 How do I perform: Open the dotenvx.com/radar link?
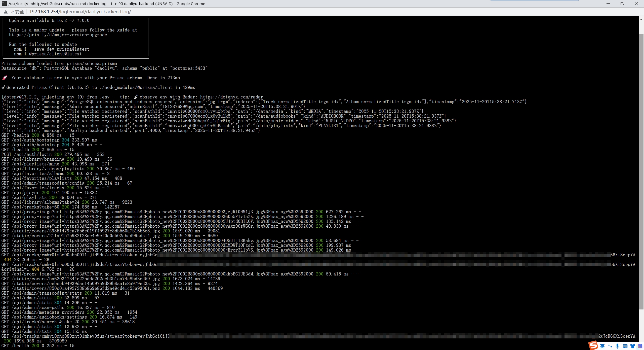(x=231, y=97)
